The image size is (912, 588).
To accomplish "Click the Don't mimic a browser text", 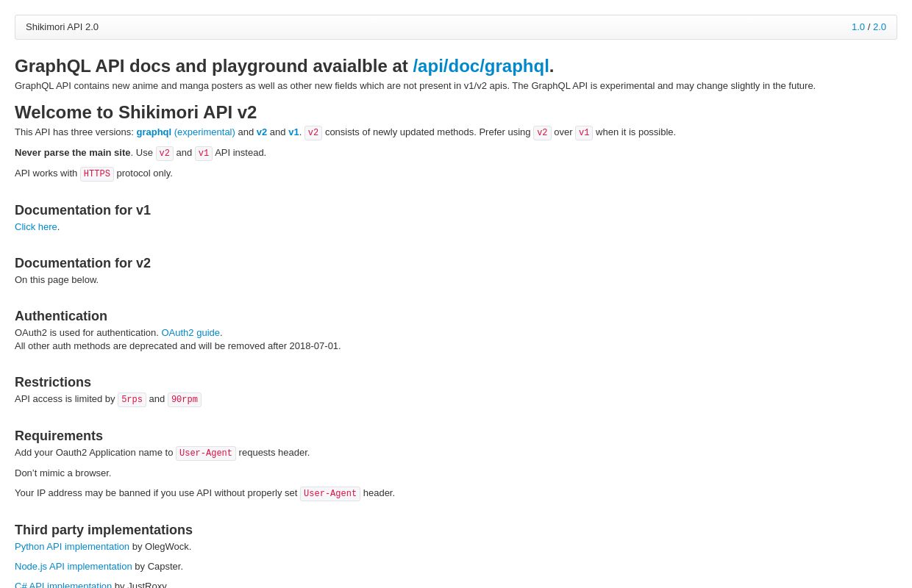I will click(63, 473).
